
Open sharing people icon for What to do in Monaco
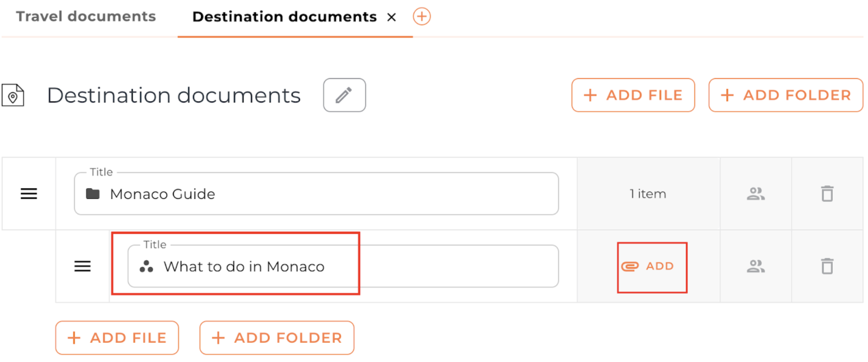[755, 266]
